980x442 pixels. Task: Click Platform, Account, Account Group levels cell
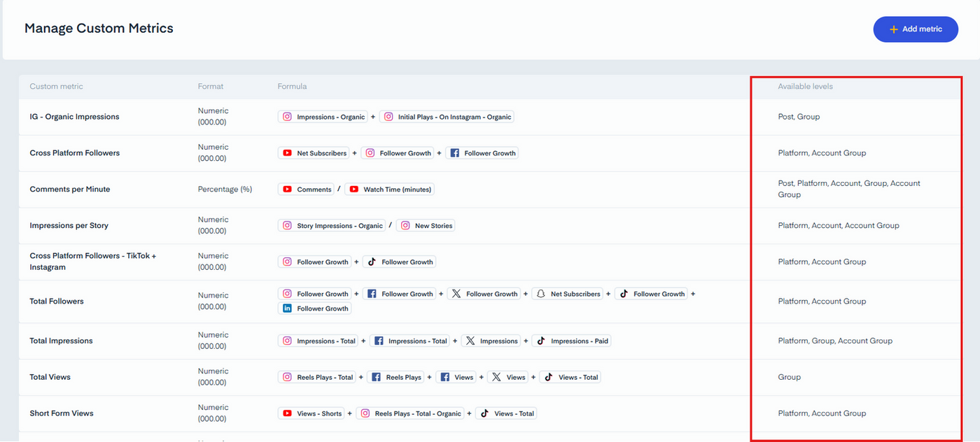point(839,226)
